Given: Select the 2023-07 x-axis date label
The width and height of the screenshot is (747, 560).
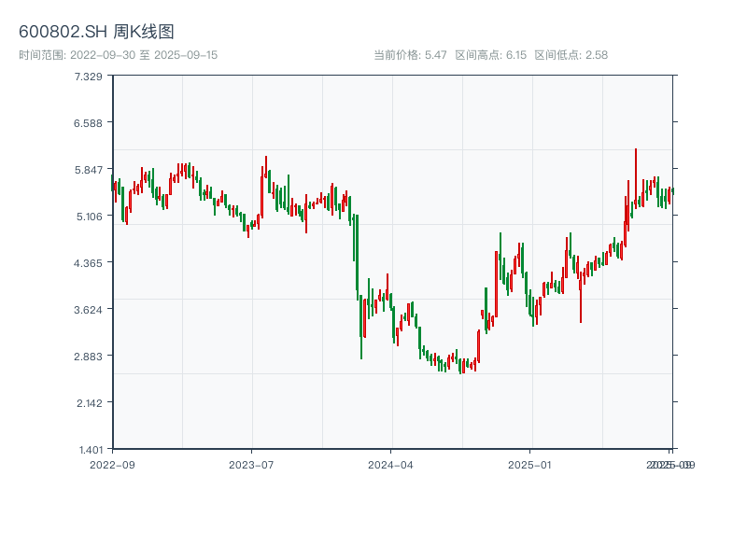Looking at the screenshot, I should (x=251, y=464).
